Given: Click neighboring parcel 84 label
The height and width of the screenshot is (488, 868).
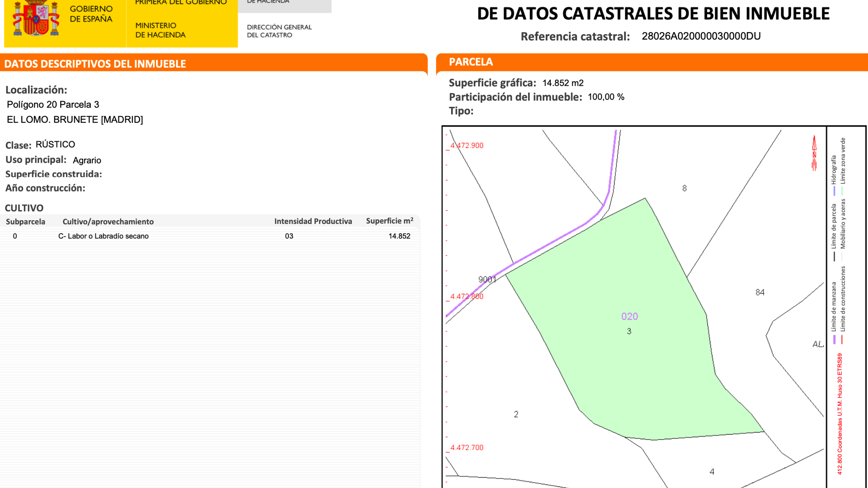Looking at the screenshot, I should click(x=760, y=292).
